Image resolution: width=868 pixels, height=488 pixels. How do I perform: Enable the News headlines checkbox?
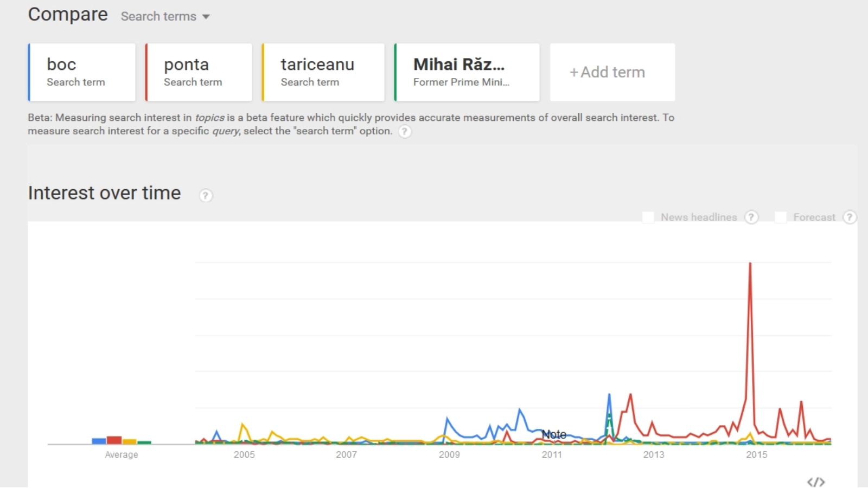[648, 217]
